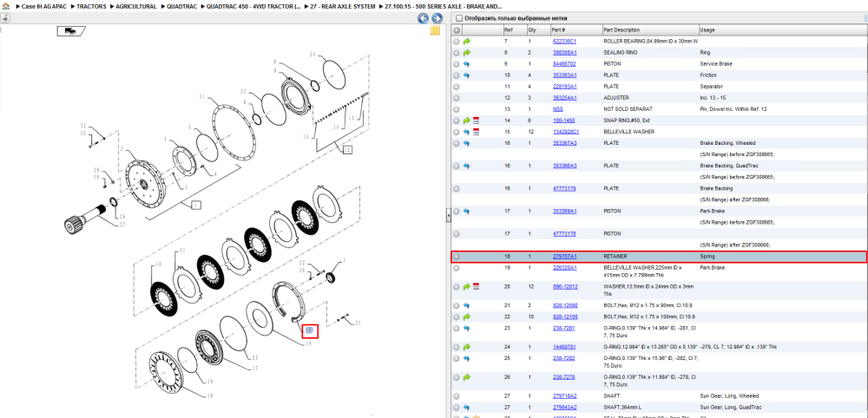Go to the home icon in breadcrumb
This screenshot has width=868, height=418.
[5, 6]
